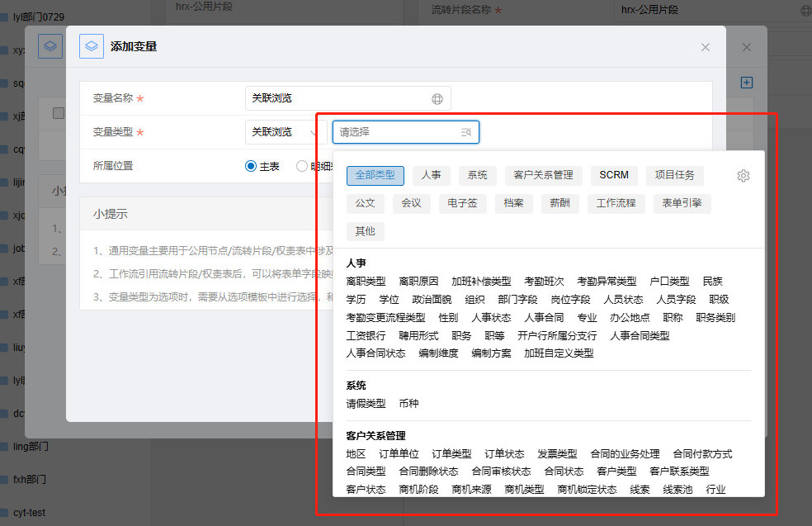
Task: Select the 工作流程 category tab
Action: pyautogui.click(x=616, y=203)
